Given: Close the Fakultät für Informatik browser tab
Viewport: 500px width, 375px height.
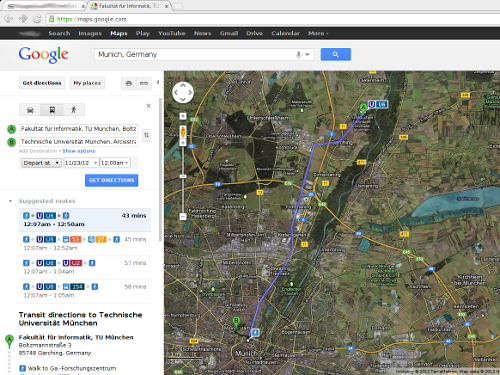Looking at the screenshot, I should [x=166, y=6].
